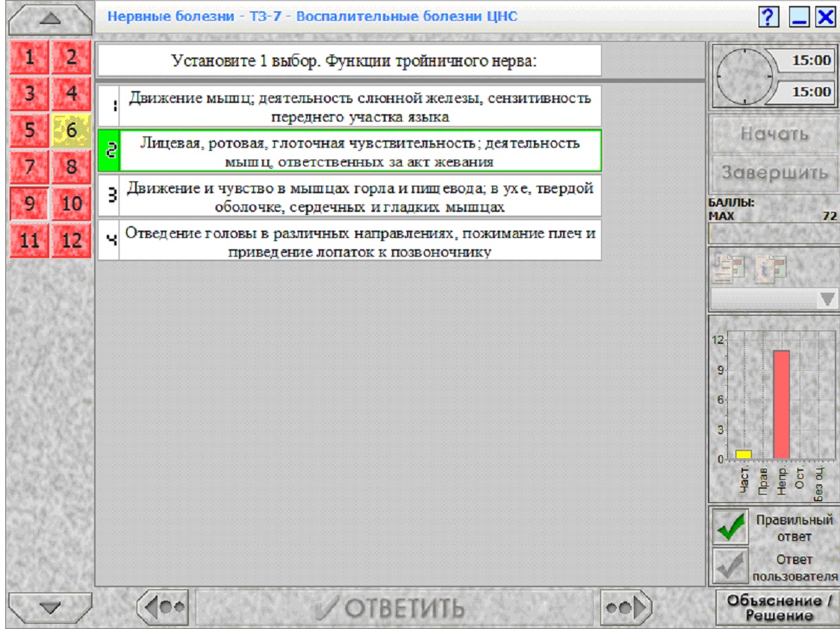The height and width of the screenshot is (629, 840).
Task: Jump to question 6 highlighted yellow
Action: pyautogui.click(x=71, y=130)
